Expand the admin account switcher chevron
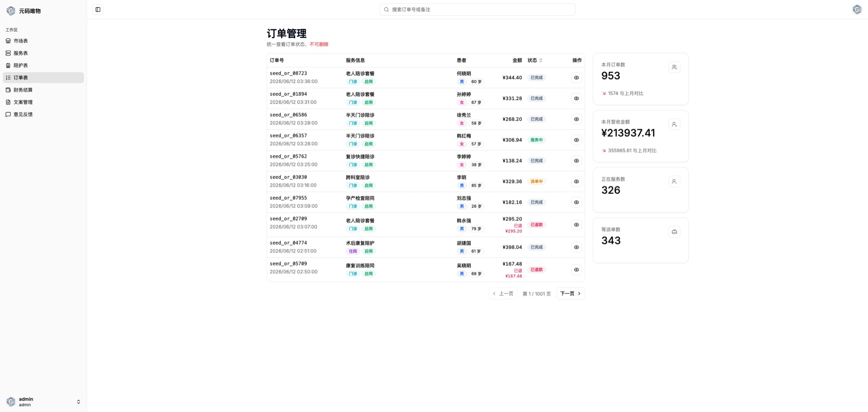The height and width of the screenshot is (412, 868). (x=78, y=402)
